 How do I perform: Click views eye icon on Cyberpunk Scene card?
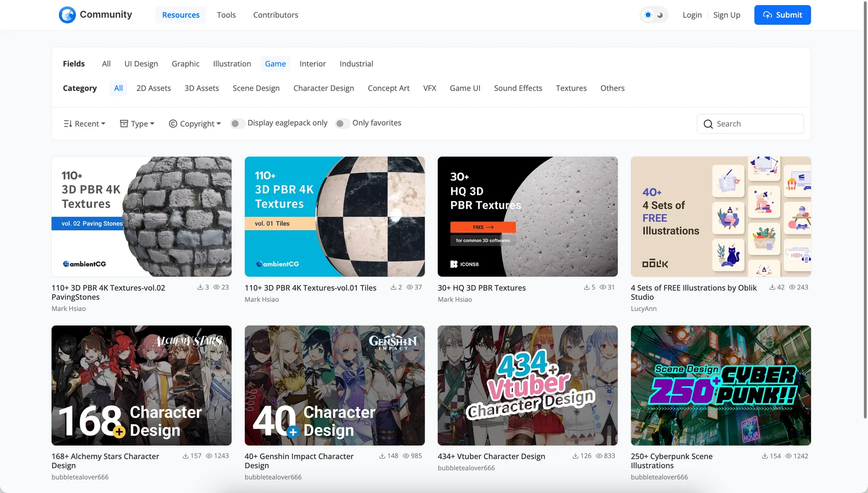[x=789, y=456]
